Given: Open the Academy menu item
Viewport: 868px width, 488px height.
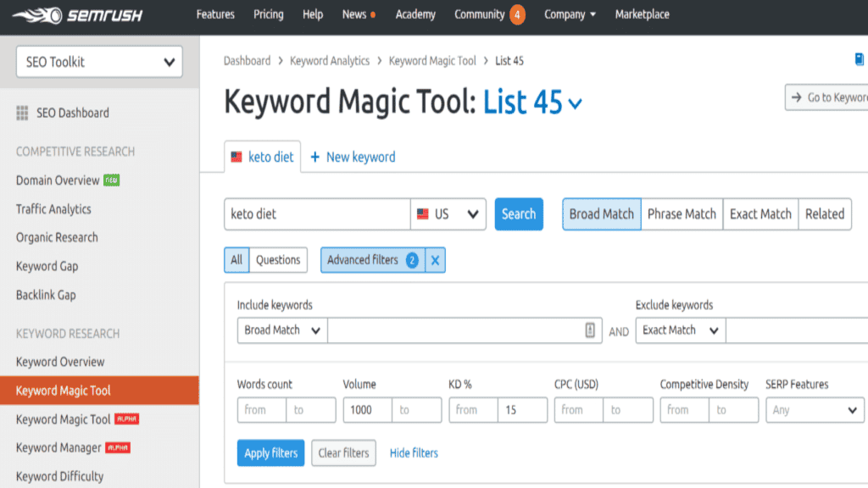Looking at the screenshot, I should [x=415, y=14].
